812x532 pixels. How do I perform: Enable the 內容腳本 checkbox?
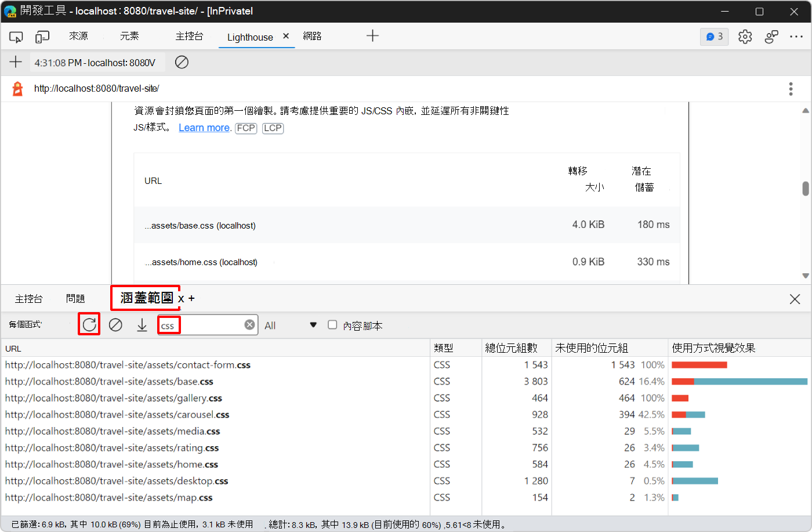[x=332, y=325]
